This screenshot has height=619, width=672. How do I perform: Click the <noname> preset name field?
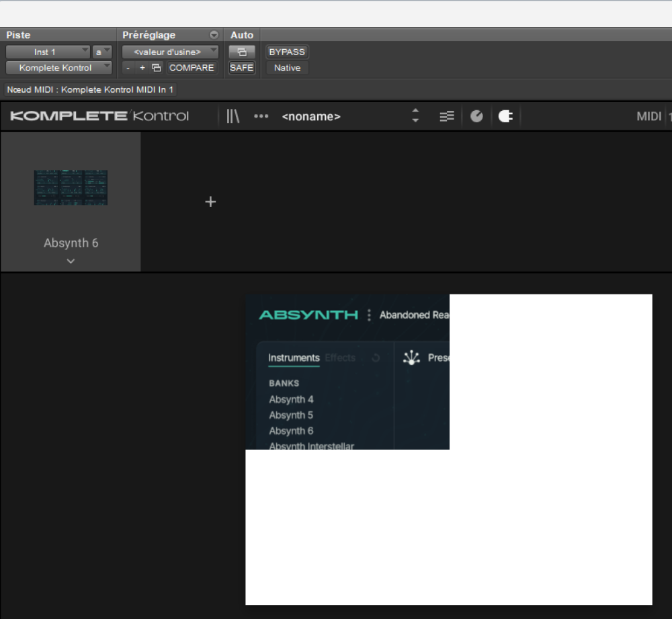(311, 116)
